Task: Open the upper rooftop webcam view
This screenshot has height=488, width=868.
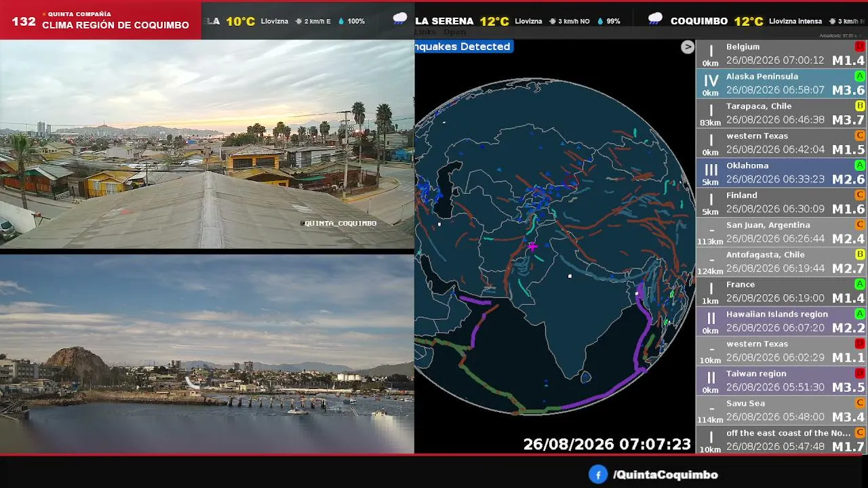Action: click(207, 144)
